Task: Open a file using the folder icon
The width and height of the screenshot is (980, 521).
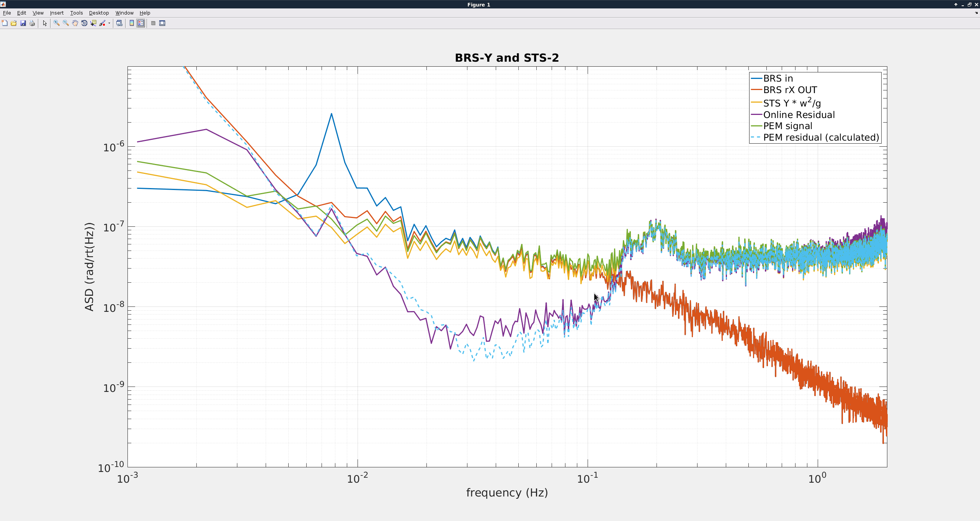Action: click(14, 23)
